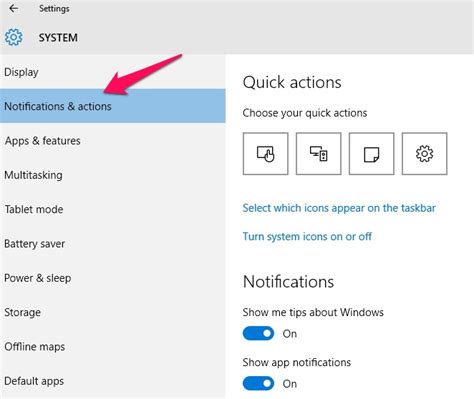Select the All settings gear quick action

pyautogui.click(x=424, y=154)
